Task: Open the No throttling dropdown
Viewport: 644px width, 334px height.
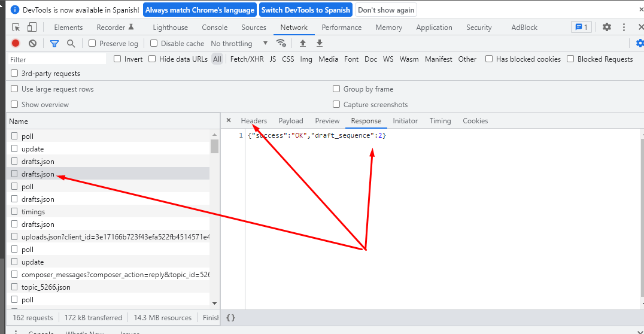Action: 239,43
